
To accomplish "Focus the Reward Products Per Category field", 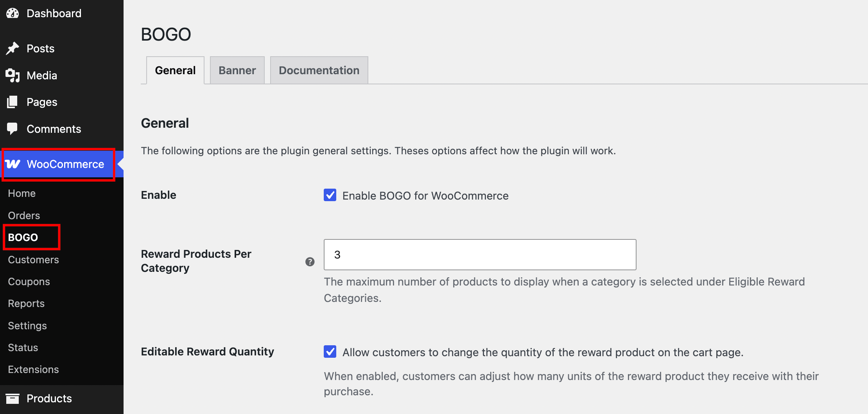I will 480,255.
